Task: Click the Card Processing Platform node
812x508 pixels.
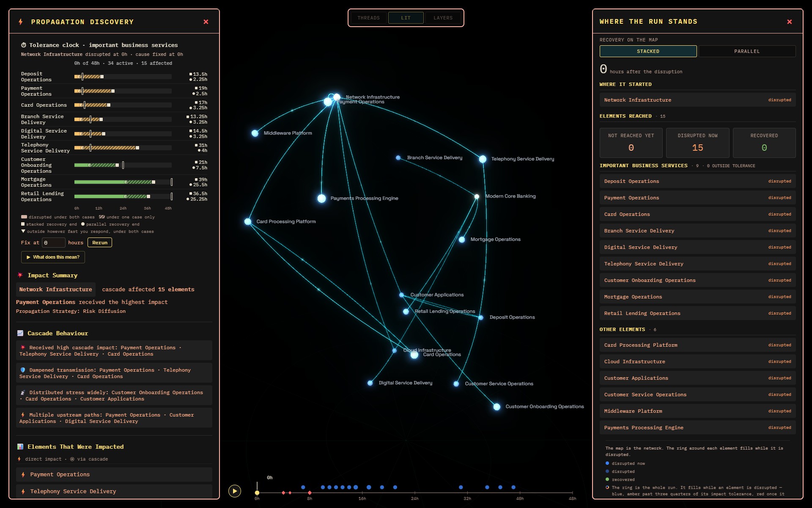Action: (248, 221)
